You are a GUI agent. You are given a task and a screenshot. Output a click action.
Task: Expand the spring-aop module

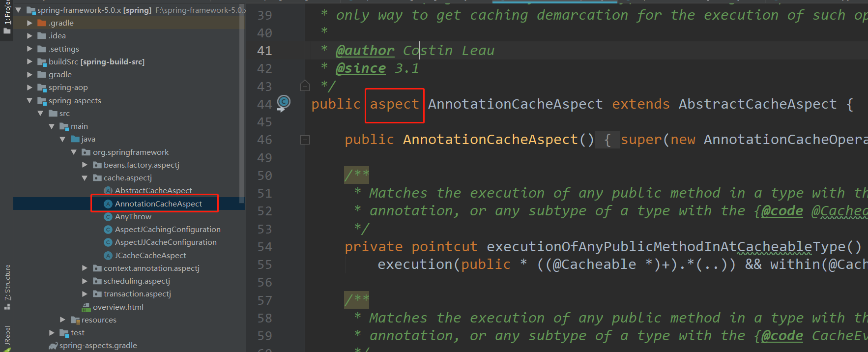click(29, 88)
